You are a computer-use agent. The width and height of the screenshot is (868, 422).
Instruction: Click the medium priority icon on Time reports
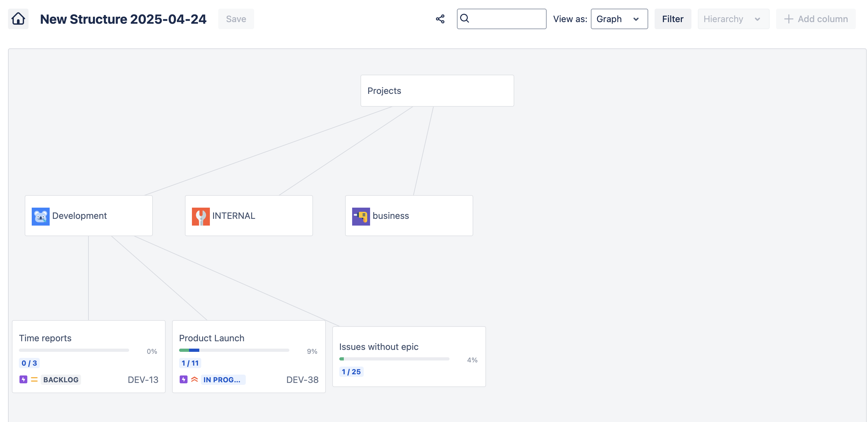[34, 379]
